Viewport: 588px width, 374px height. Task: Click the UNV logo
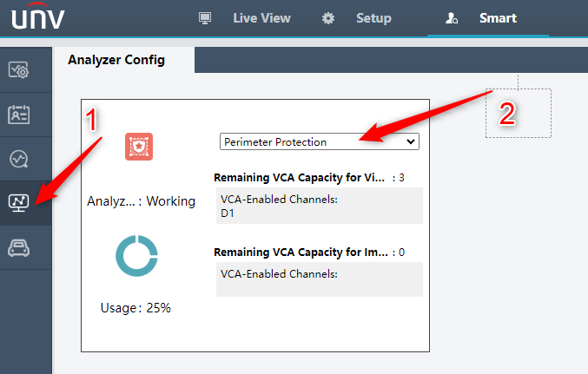point(38,16)
